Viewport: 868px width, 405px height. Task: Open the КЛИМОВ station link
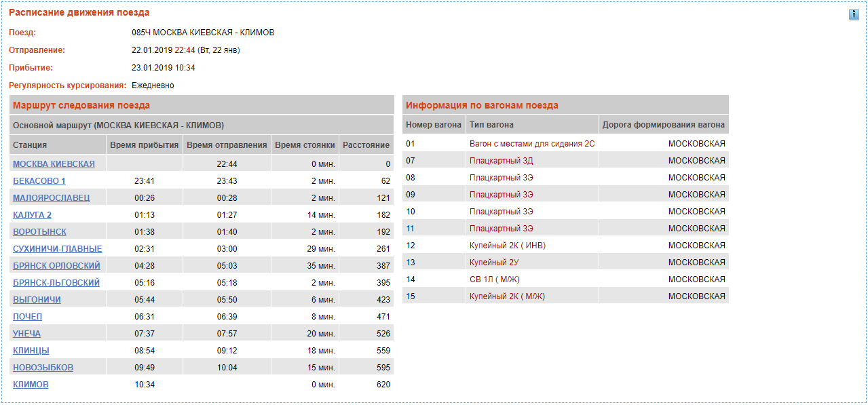pyautogui.click(x=31, y=385)
